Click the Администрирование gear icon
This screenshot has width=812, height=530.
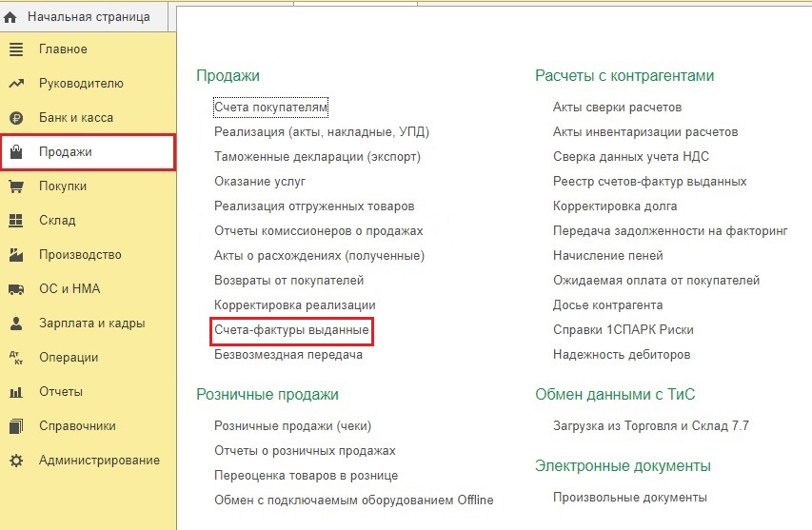(16, 461)
